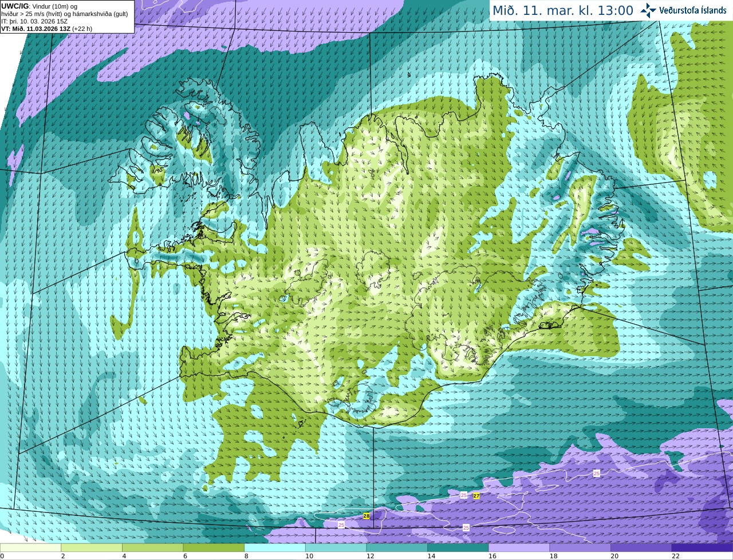Image resolution: width=733 pixels, height=560 pixels.
Task: Pick the 16–18 m/s lavender legend swatch
Action: pos(519,547)
